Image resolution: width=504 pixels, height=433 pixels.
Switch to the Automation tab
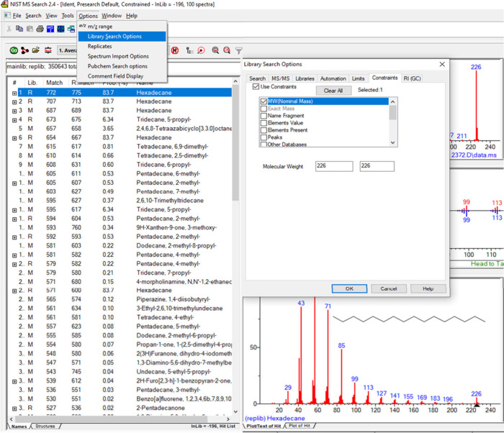333,78
